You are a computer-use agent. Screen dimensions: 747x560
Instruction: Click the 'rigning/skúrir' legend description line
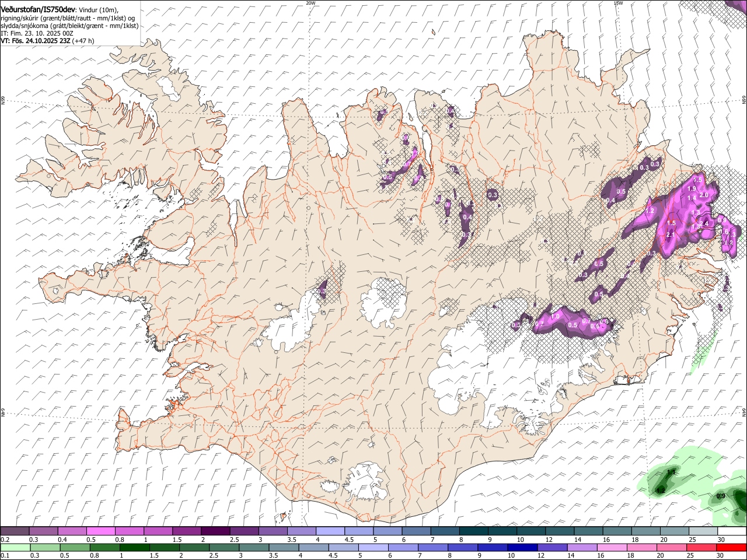(69, 18)
